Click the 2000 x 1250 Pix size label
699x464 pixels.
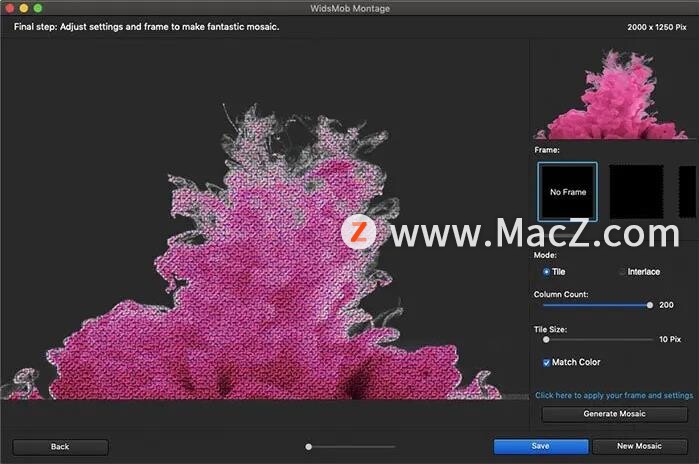click(x=657, y=27)
